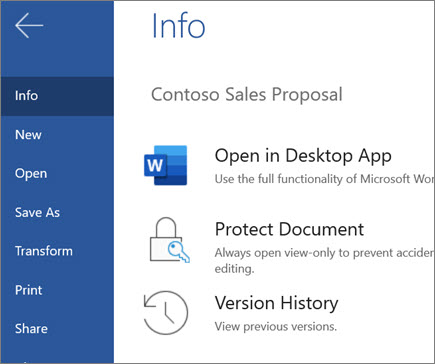Click the back arrow to exit backstage

click(29, 25)
